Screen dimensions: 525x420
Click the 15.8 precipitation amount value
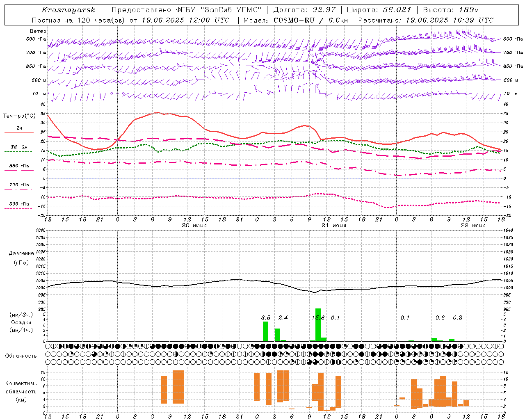pyautogui.click(x=318, y=317)
